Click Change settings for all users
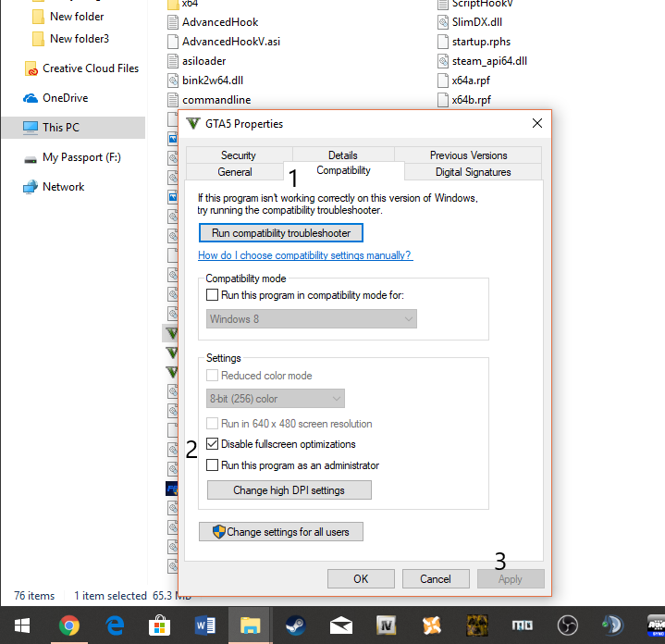 coord(281,531)
